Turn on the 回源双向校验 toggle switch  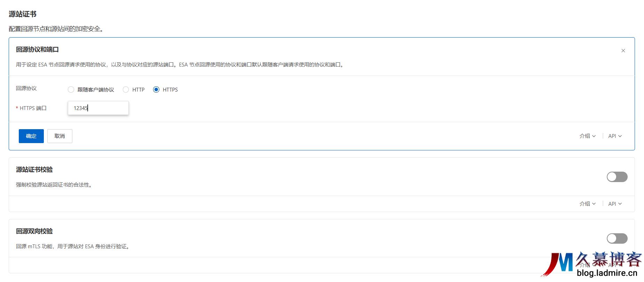(617, 238)
